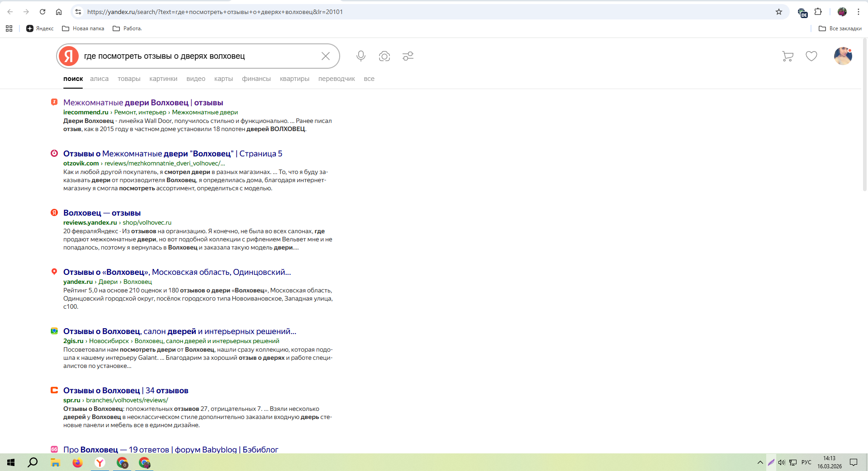Click the microphone voice search icon
This screenshot has width=868, height=471.
[360, 56]
